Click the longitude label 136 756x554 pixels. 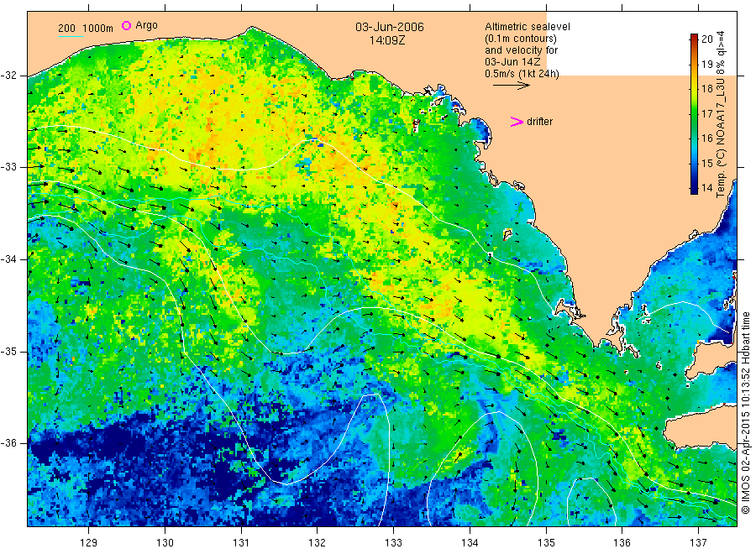(x=622, y=543)
